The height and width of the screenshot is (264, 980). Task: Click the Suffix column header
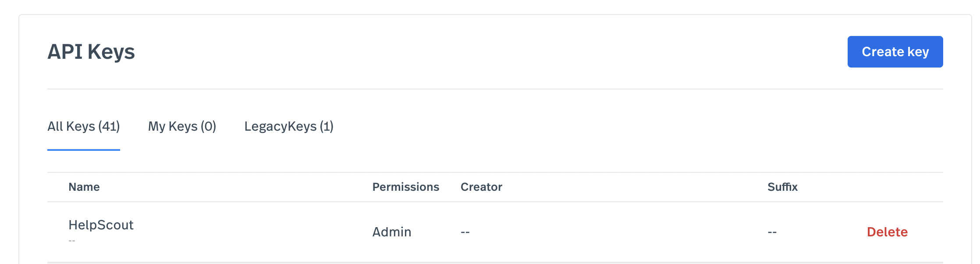pos(782,187)
